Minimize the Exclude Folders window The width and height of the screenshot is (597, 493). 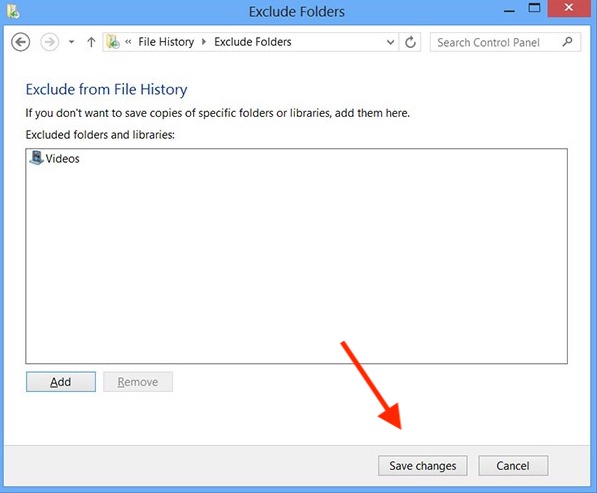pos(509,11)
